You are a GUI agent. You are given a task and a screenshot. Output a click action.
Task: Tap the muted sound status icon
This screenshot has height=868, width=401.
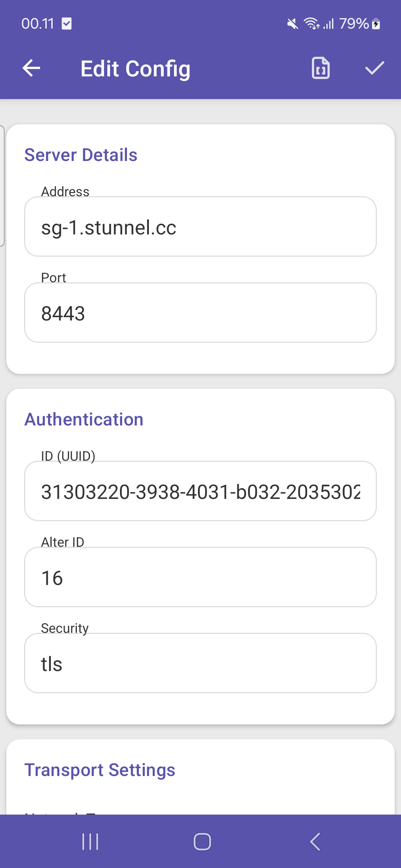tap(293, 24)
